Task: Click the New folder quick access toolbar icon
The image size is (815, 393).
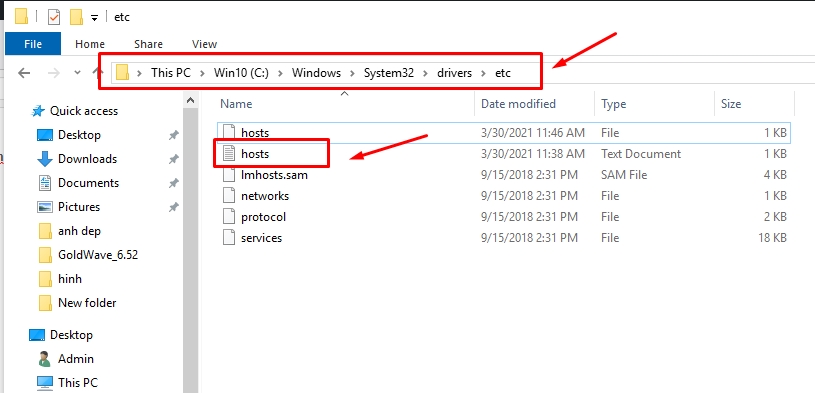Action: (76, 17)
